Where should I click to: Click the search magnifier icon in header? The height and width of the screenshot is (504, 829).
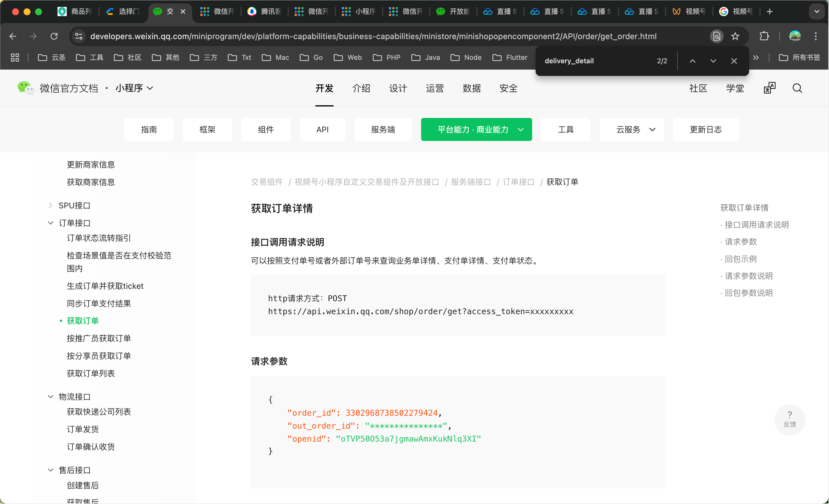(x=797, y=88)
